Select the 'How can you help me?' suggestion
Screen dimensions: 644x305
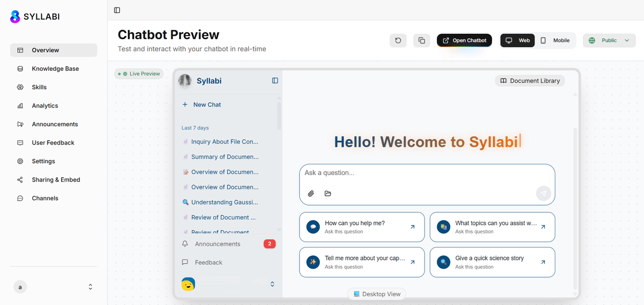[x=362, y=227]
